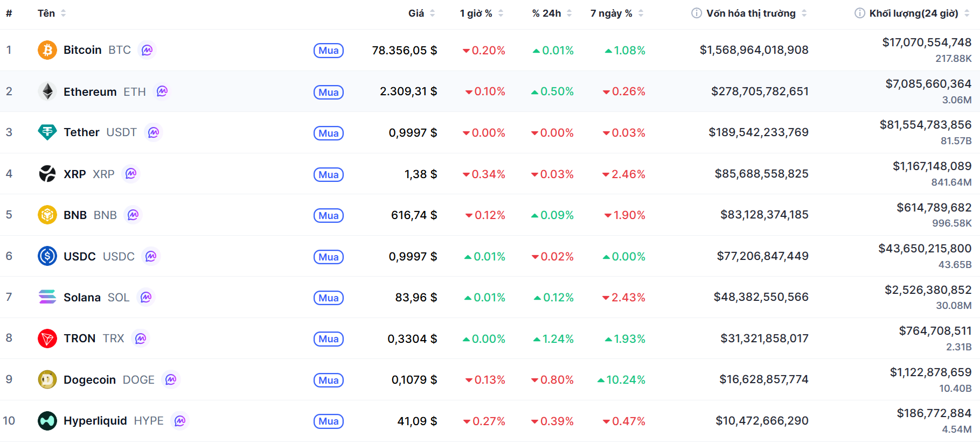Click the Dogecoin coin logo
980x444 pixels.
(47, 379)
